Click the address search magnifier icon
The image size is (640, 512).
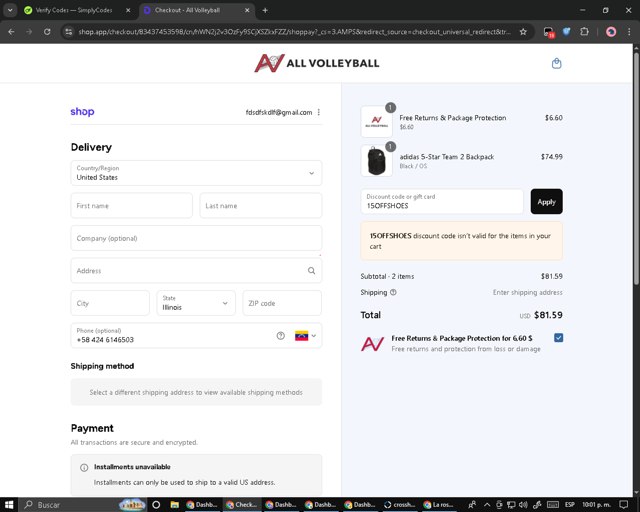pyautogui.click(x=311, y=271)
